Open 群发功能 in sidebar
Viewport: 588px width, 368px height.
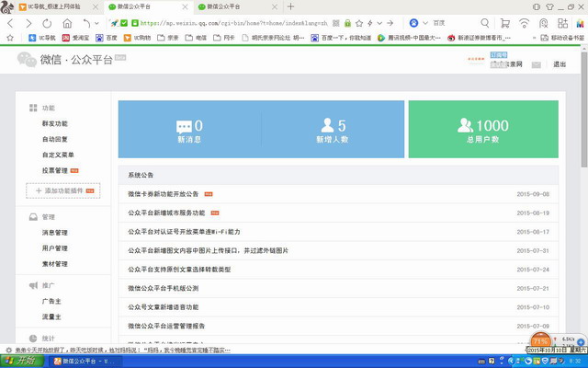(55, 123)
